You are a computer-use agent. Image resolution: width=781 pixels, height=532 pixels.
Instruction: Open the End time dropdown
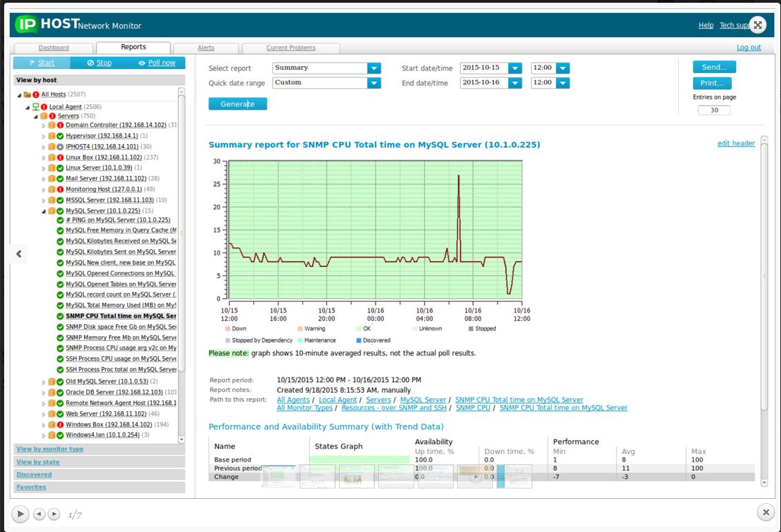(563, 83)
